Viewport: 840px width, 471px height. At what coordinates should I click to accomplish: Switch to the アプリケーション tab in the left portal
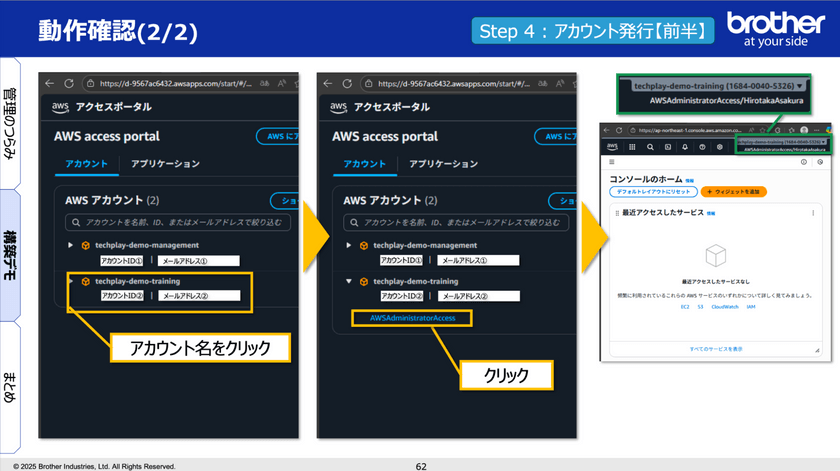[x=166, y=163]
